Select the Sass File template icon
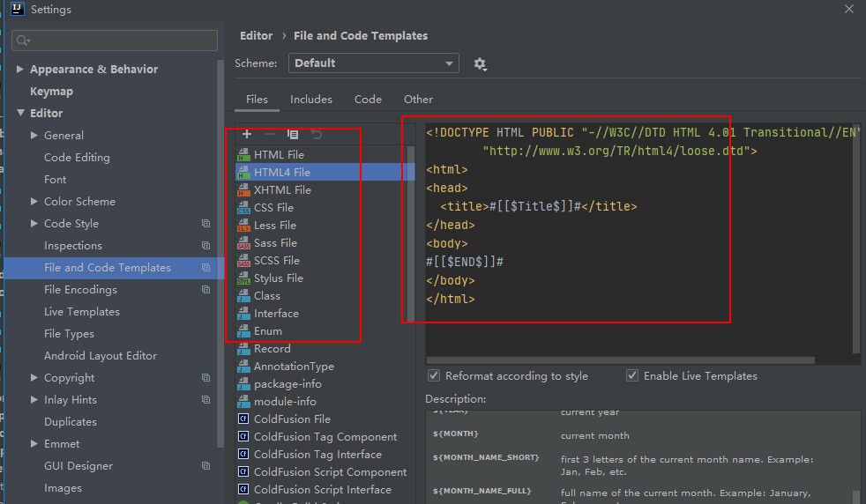The width and height of the screenshot is (866, 504). pyautogui.click(x=243, y=243)
